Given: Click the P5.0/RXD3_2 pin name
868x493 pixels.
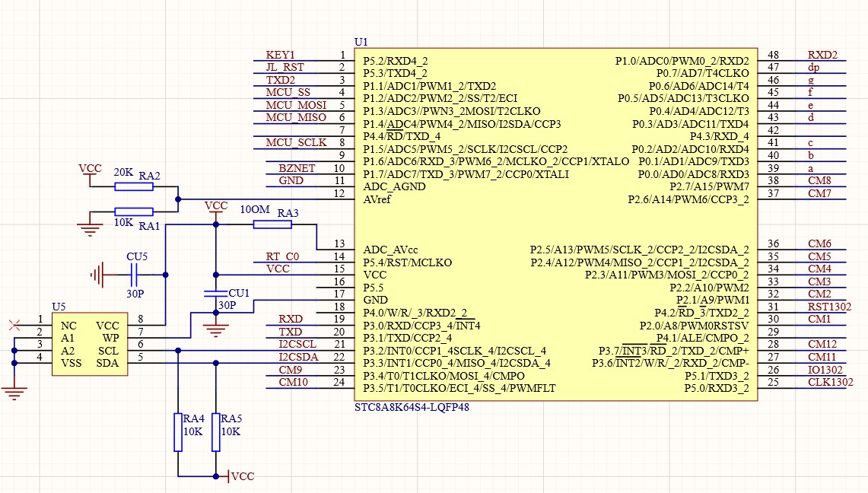Looking at the screenshot, I should 717,388.
